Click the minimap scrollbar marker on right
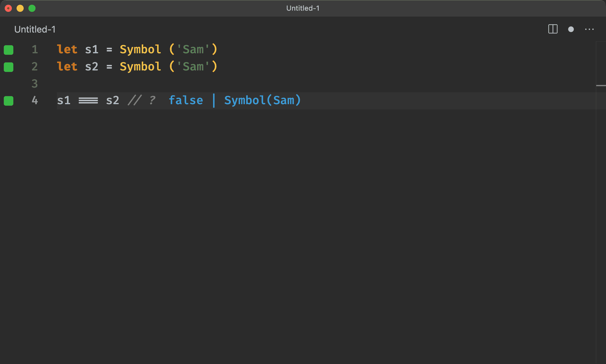 coord(601,86)
